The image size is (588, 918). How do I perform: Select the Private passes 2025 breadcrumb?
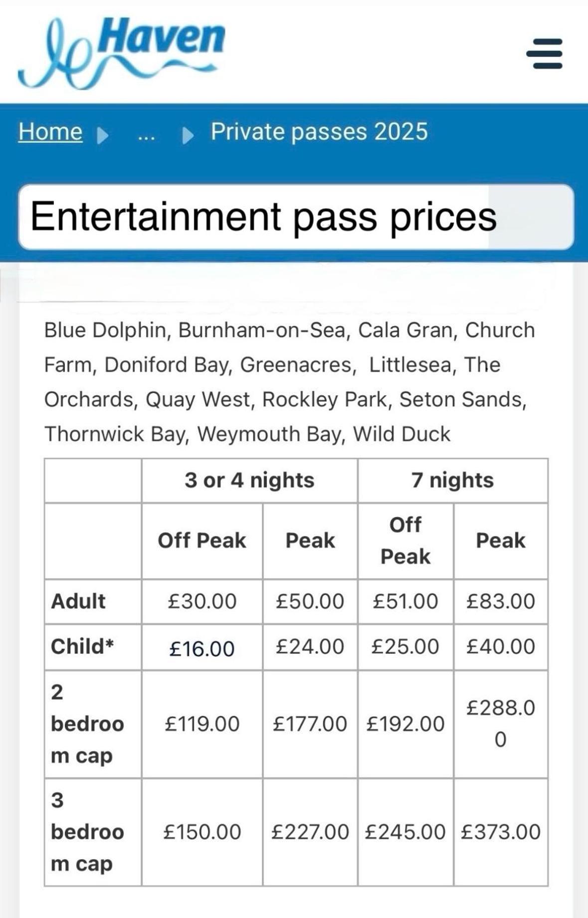pyautogui.click(x=319, y=132)
